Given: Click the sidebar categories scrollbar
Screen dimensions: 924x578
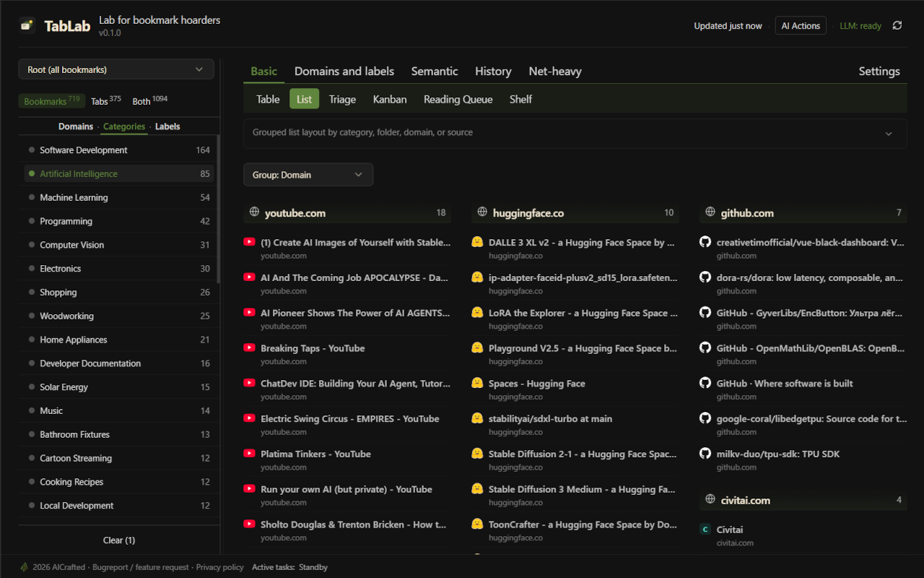Looking at the screenshot, I should pyautogui.click(x=218, y=210).
